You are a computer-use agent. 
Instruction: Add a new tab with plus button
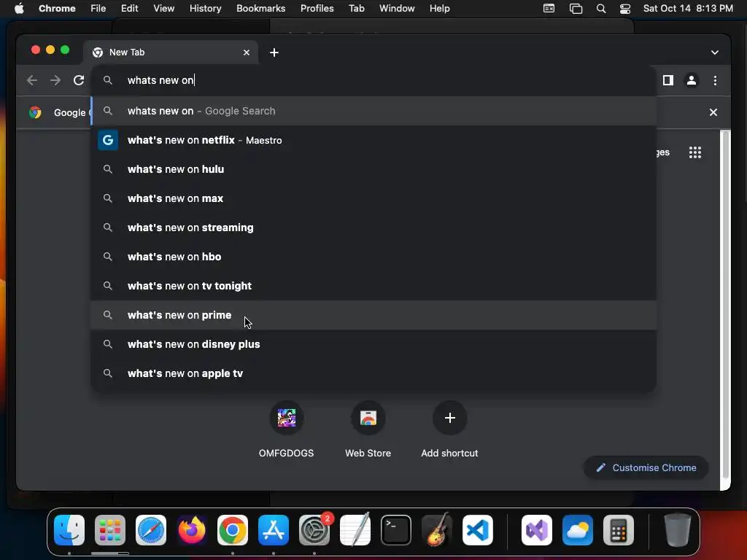pos(274,52)
